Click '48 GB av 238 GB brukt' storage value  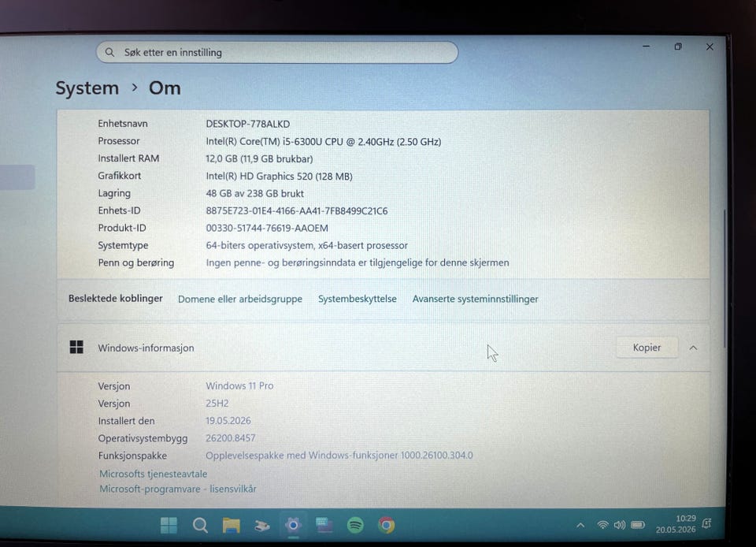click(x=254, y=193)
